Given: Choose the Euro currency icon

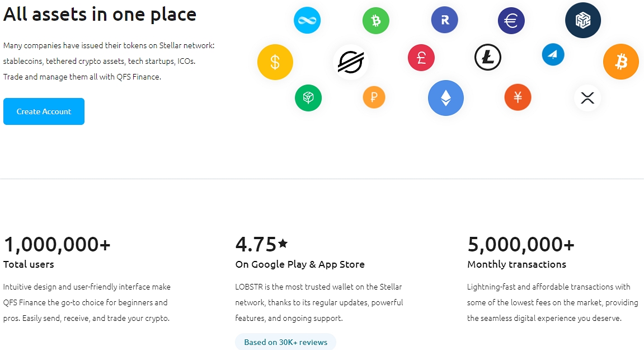Looking at the screenshot, I should click(x=511, y=21).
